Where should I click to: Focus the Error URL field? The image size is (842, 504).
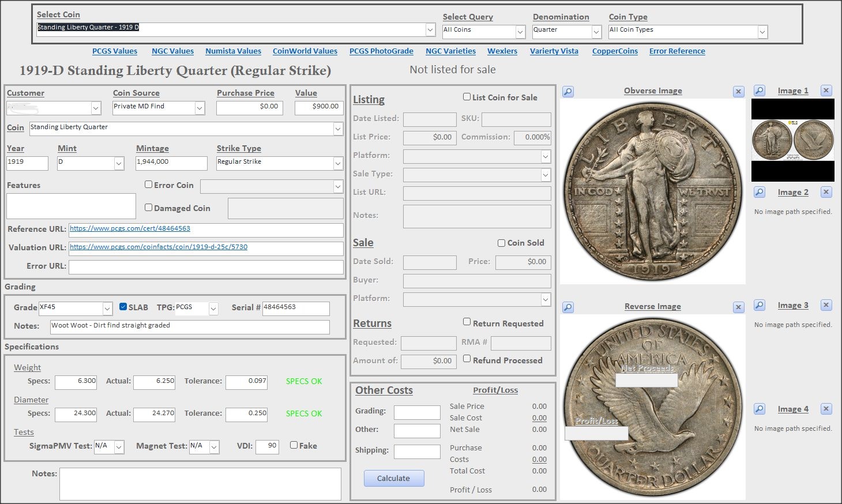point(206,267)
